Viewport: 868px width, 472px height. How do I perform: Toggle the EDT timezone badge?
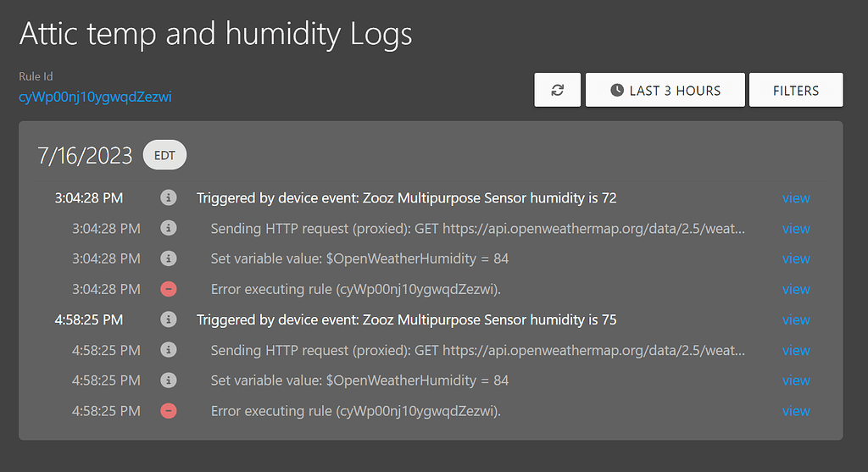tap(164, 155)
